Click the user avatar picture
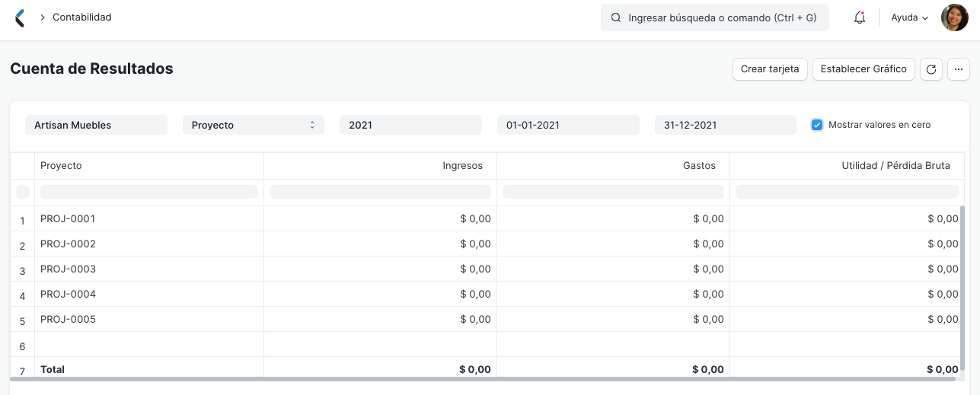Screen dimensions: 980x395 [955, 18]
